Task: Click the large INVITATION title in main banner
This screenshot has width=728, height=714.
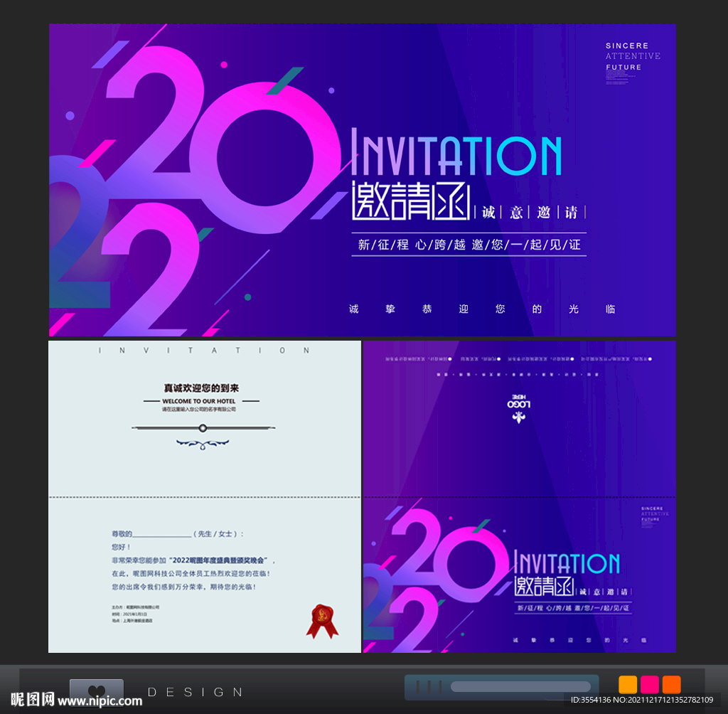Action: pos(456,154)
